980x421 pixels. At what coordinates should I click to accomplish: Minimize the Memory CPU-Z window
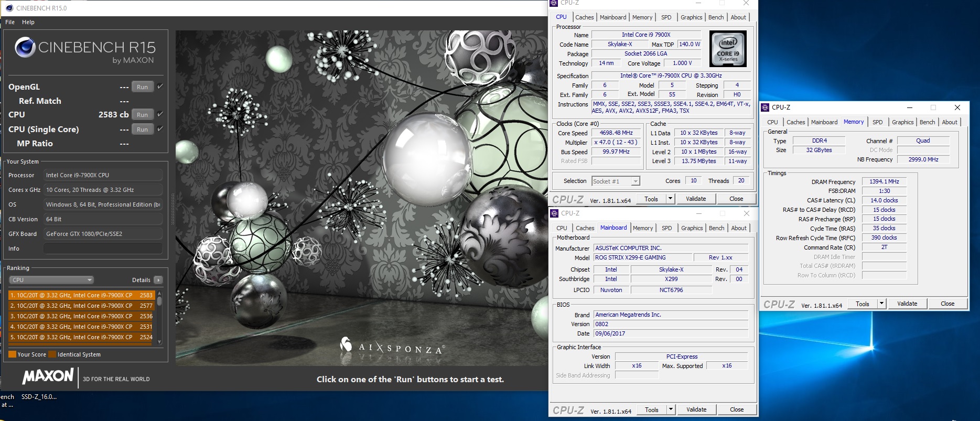coord(909,107)
